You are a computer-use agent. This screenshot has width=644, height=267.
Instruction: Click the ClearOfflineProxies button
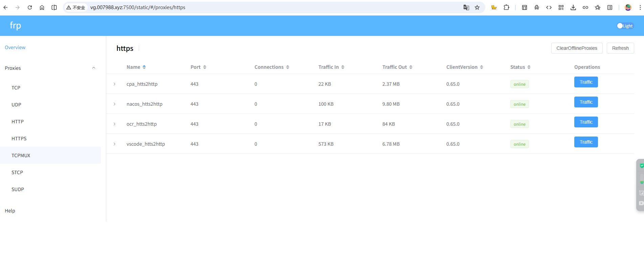point(577,48)
